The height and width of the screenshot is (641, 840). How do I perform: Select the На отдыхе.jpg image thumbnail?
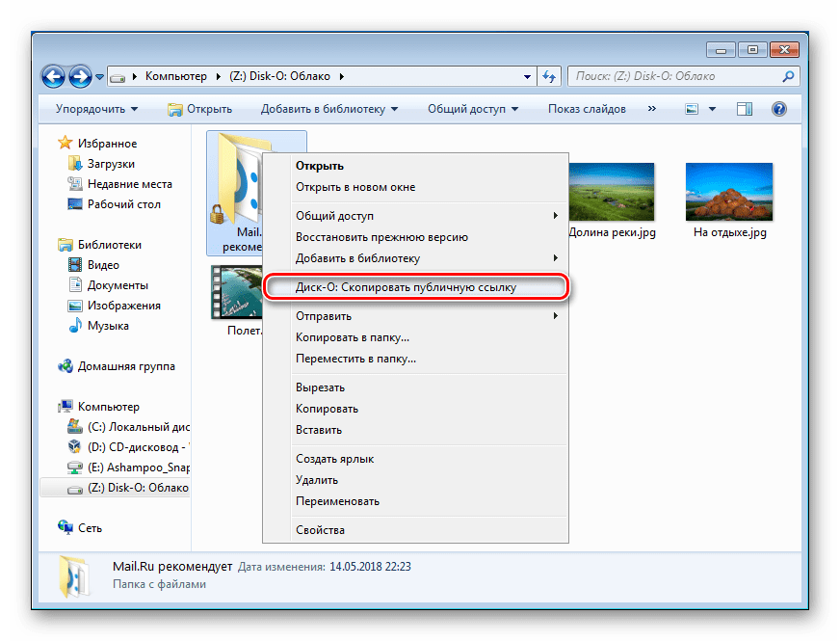727,191
